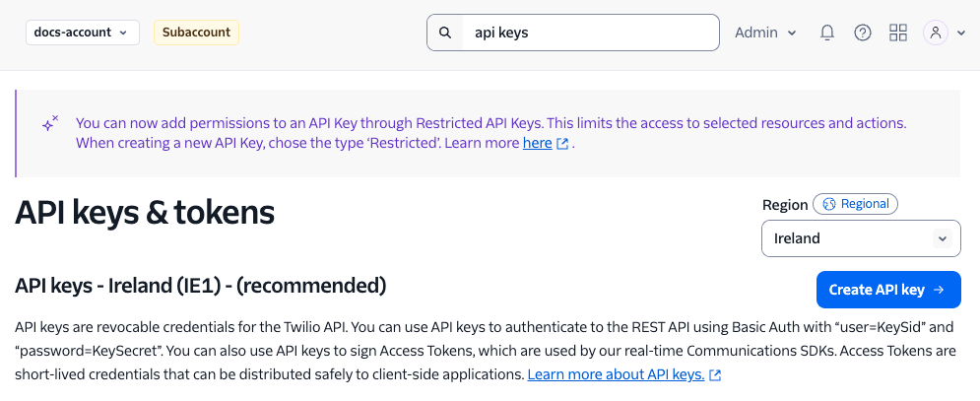Click the sparkle icon in the banner
Viewport: 980px width, 401px height.
coord(50,124)
